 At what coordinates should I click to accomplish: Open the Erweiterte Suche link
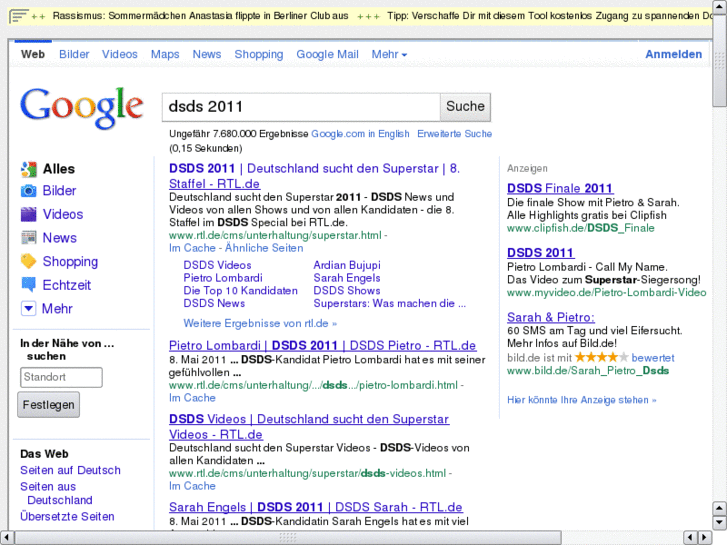(x=454, y=134)
